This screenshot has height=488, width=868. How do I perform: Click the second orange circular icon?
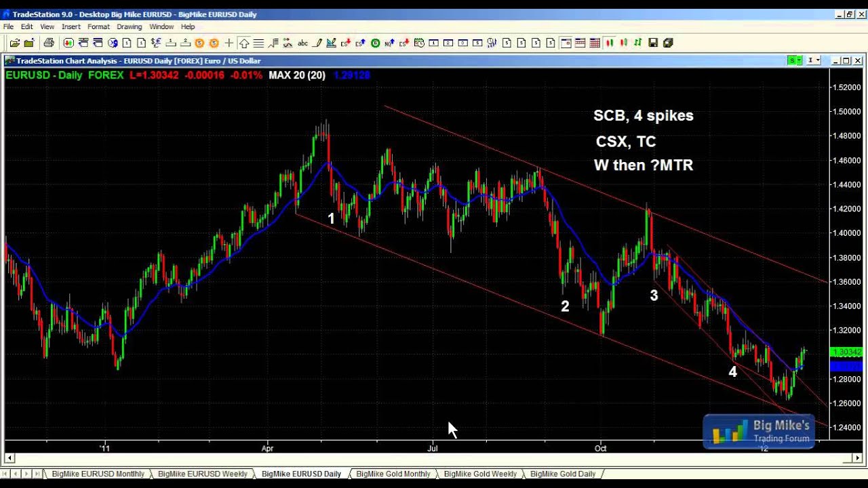(x=214, y=43)
